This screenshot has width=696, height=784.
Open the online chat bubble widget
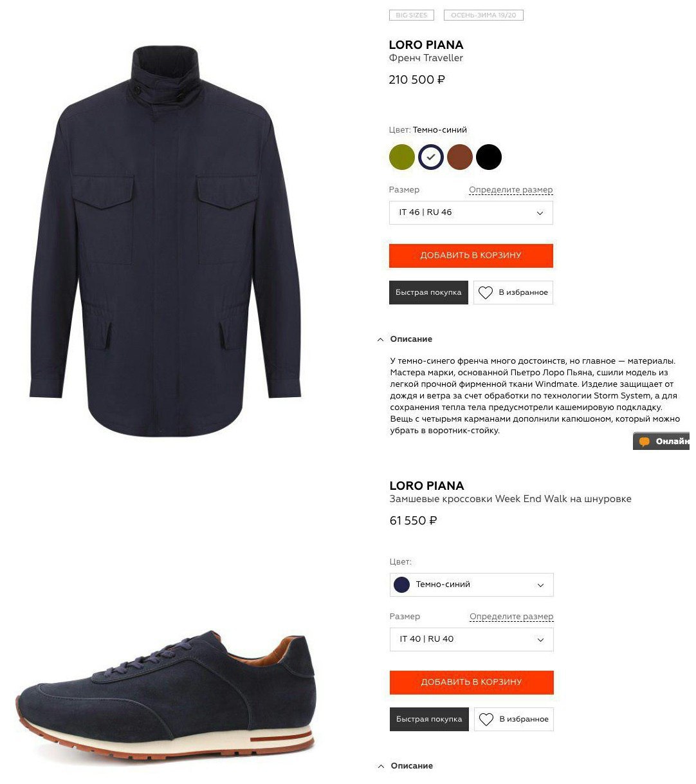coord(663,442)
